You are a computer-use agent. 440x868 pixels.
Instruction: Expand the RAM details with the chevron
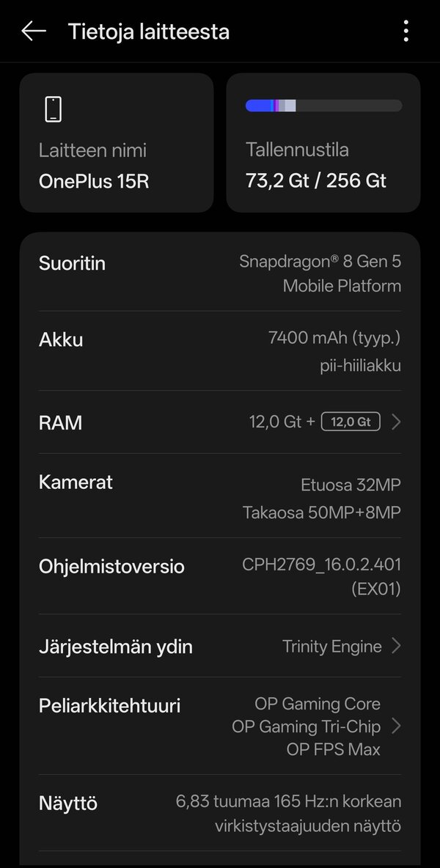(x=397, y=422)
